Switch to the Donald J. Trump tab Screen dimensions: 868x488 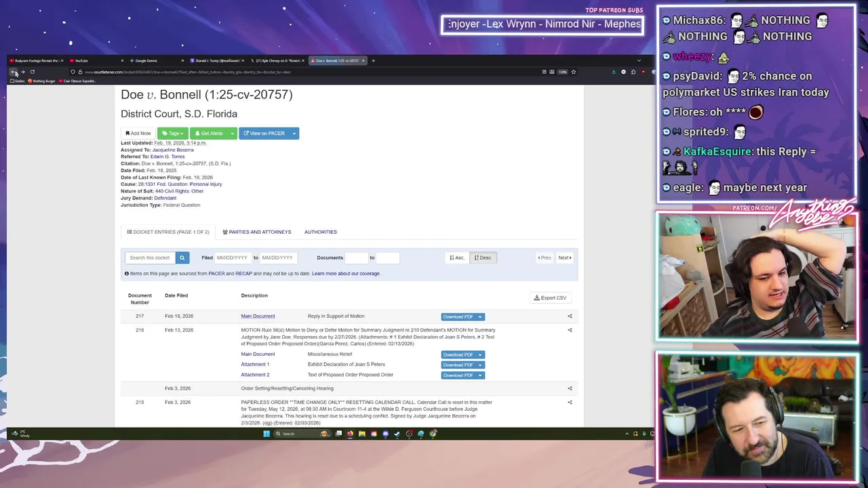click(x=217, y=60)
